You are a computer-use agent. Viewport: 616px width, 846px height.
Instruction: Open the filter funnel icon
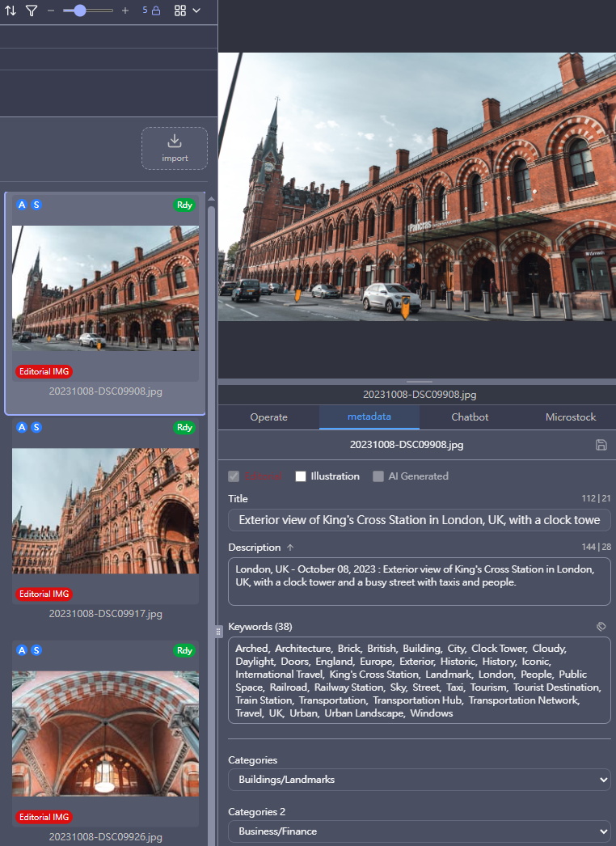pos(32,11)
